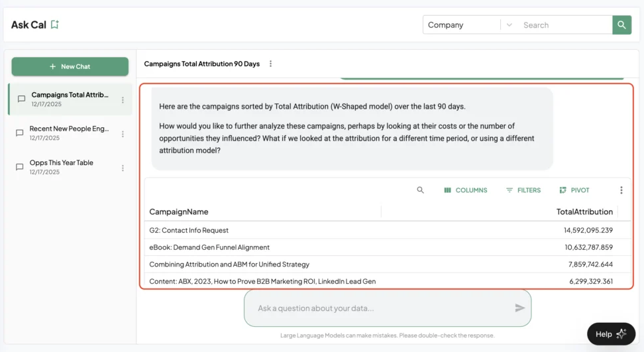Open the Recent New People Eng... chat

(x=70, y=133)
